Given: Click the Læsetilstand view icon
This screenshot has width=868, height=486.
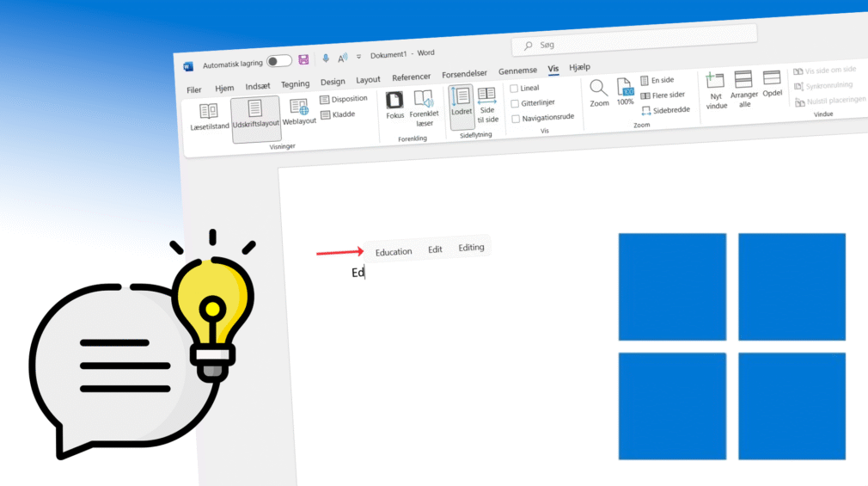Looking at the screenshot, I should point(208,112).
